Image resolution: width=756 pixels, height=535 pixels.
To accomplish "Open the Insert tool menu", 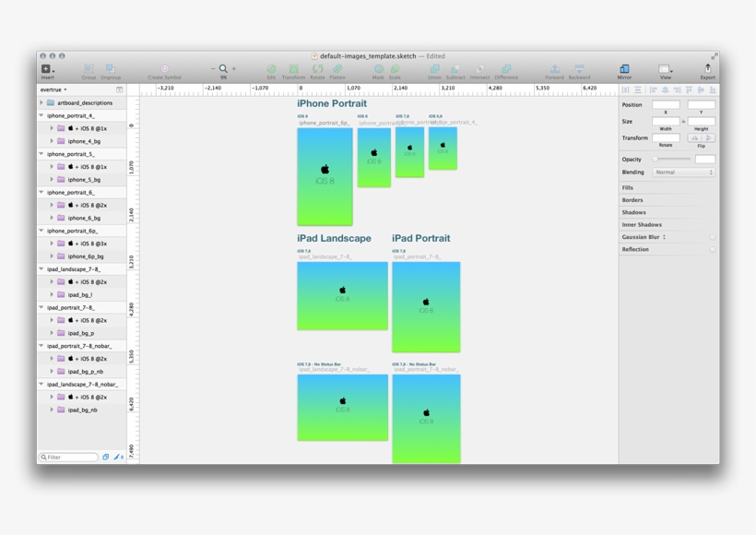I will [x=47, y=69].
